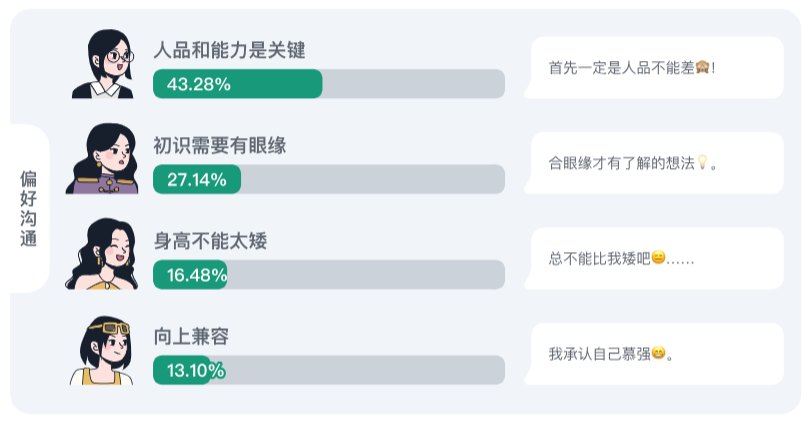809x421 pixels.
Task: Click the monkey emoji in first bubble
Action: [702, 68]
